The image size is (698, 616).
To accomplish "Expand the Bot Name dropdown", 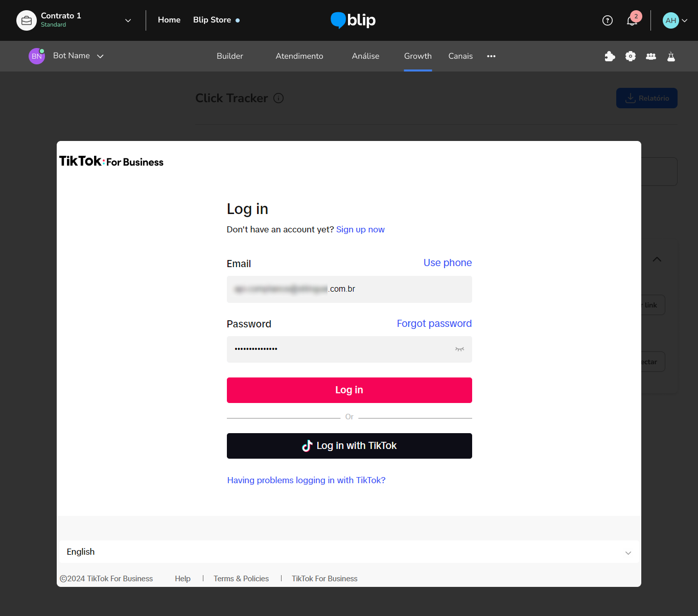I will pyautogui.click(x=100, y=56).
